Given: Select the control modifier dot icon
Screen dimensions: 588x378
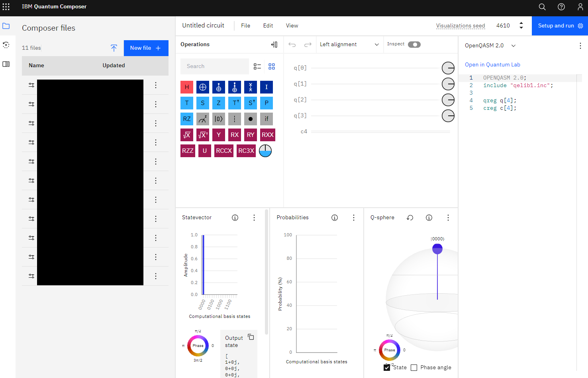Looking at the screenshot, I should (x=251, y=119).
